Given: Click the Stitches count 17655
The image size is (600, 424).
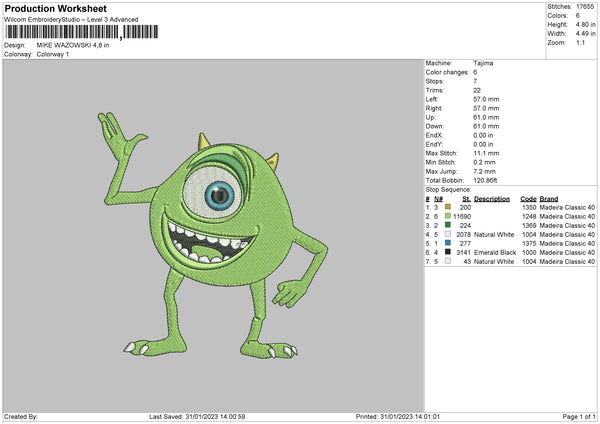Looking at the screenshot, I should click(x=585, y=7).
